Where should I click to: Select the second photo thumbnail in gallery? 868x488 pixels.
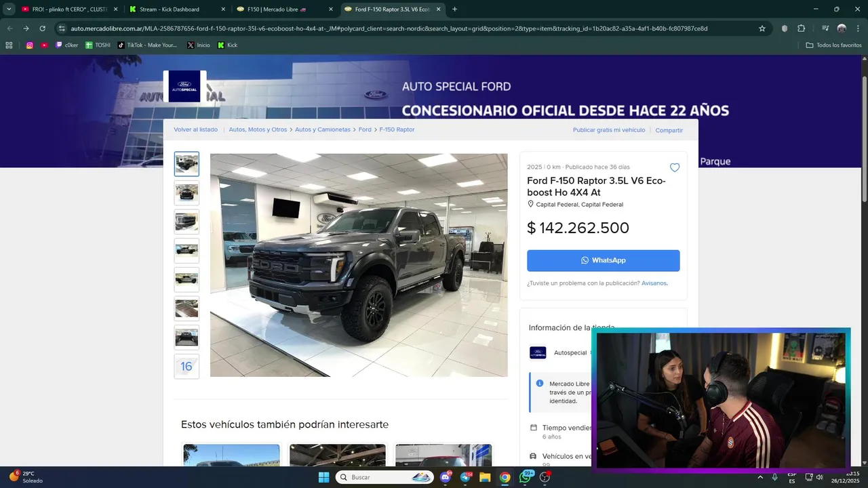(x=186, y=193)
